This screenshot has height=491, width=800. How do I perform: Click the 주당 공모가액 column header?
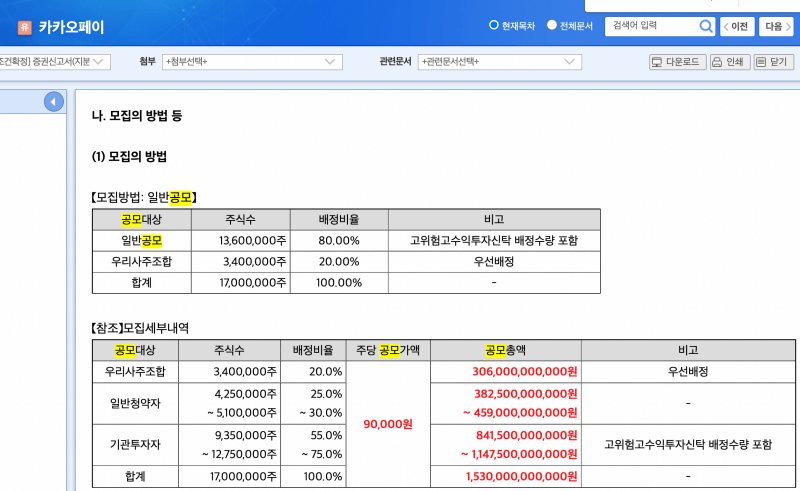[x=388, y=351]
